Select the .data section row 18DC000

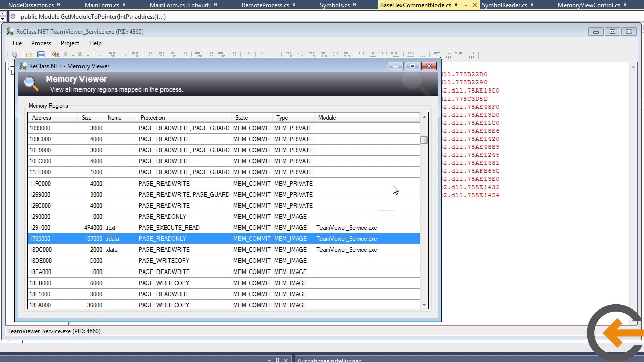point(223,250)
